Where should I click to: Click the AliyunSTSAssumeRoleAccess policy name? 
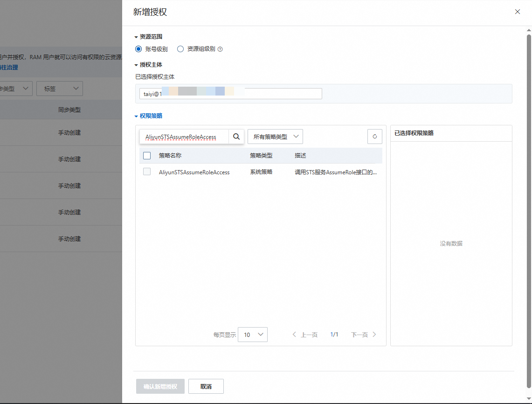[x=194, y=172]
